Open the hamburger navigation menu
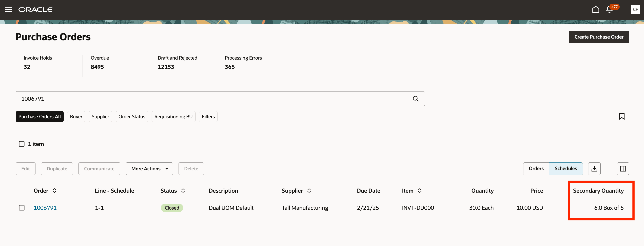 tap(9, 9)
